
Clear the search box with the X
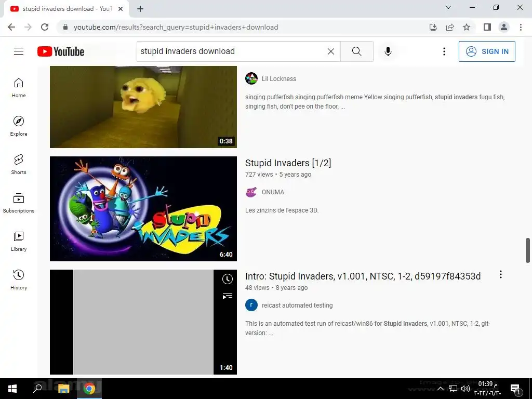331,51
